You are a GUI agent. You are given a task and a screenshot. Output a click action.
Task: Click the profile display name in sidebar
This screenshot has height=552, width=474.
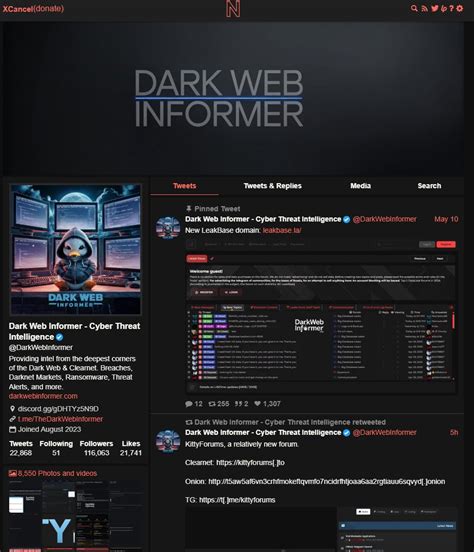click(74, 331)
